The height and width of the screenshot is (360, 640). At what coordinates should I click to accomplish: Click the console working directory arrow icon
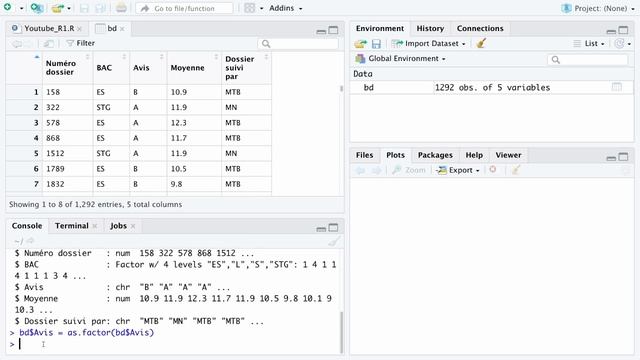tap(30, 241)
